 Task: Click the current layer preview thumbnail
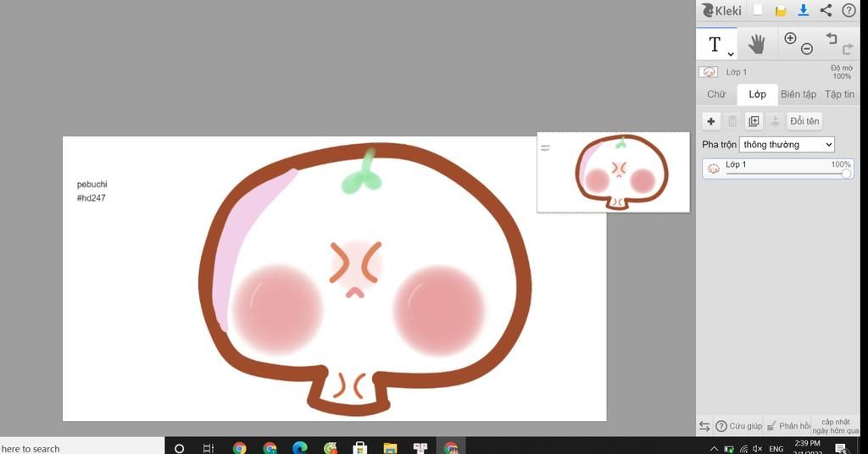pos(708,72)
